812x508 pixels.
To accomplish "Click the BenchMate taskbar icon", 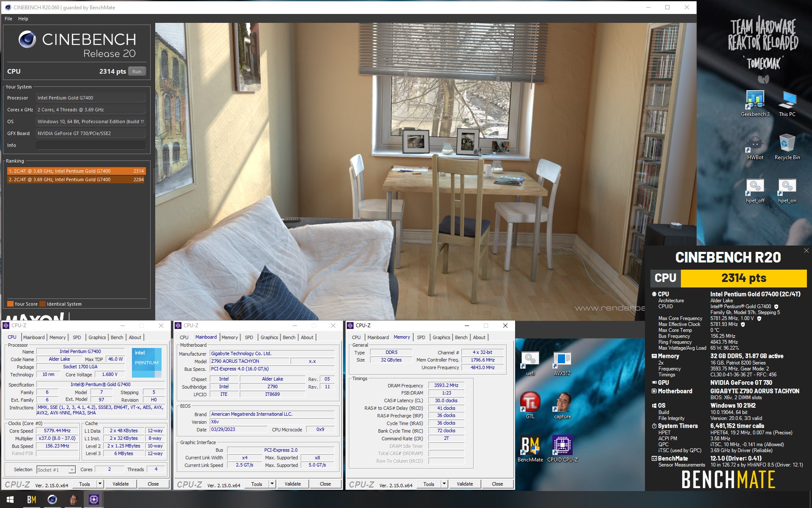I will pos(32,500).
